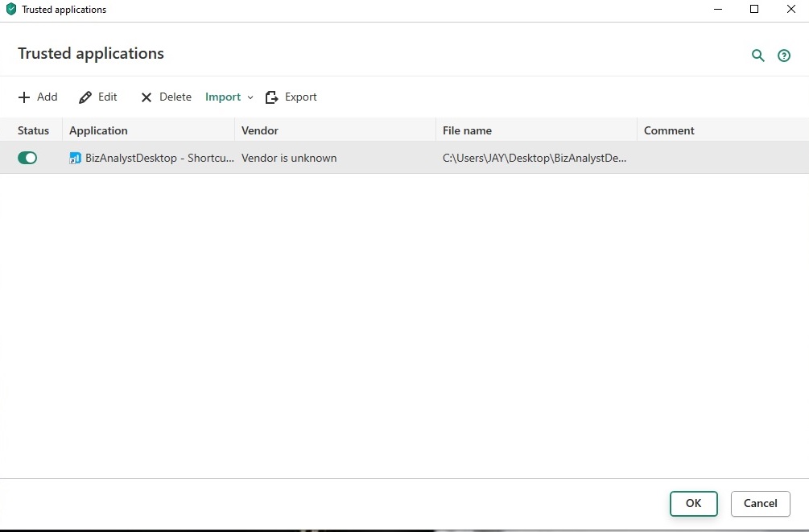Click the BizAnalystDesktop application icon
Screen dimensions: 809x532
[x=75, y=159]
